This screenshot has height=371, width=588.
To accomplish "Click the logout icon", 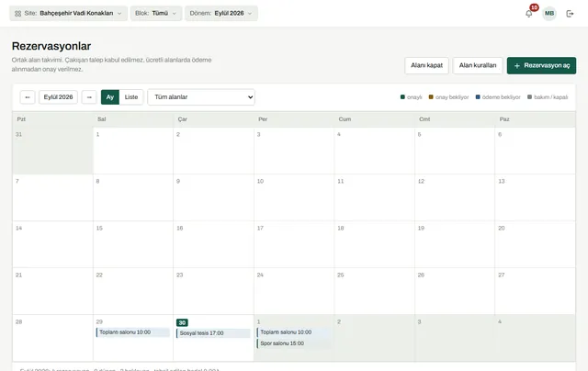I will pyautogui.click(x=570, y=14).
